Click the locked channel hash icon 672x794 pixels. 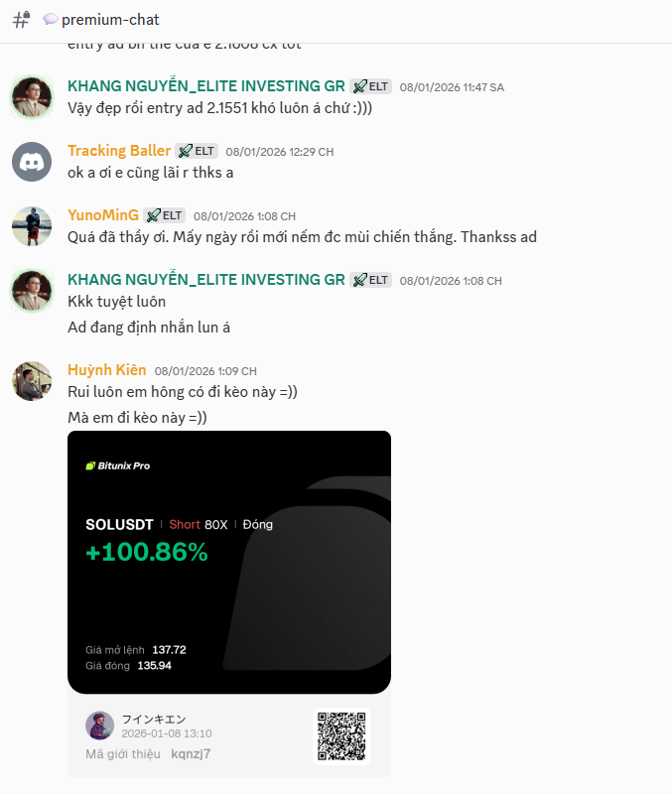pos(21,20)
